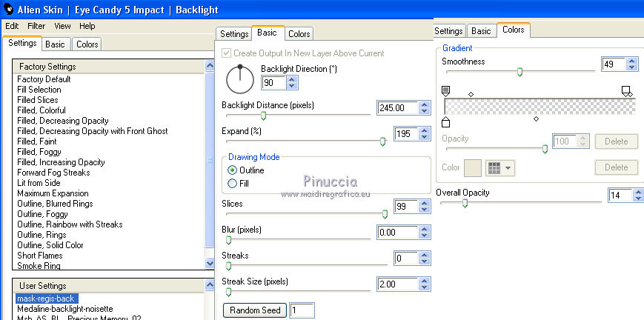
Task: Adjust Backlight Distance stepper arrows
Action: coord(425,108)
